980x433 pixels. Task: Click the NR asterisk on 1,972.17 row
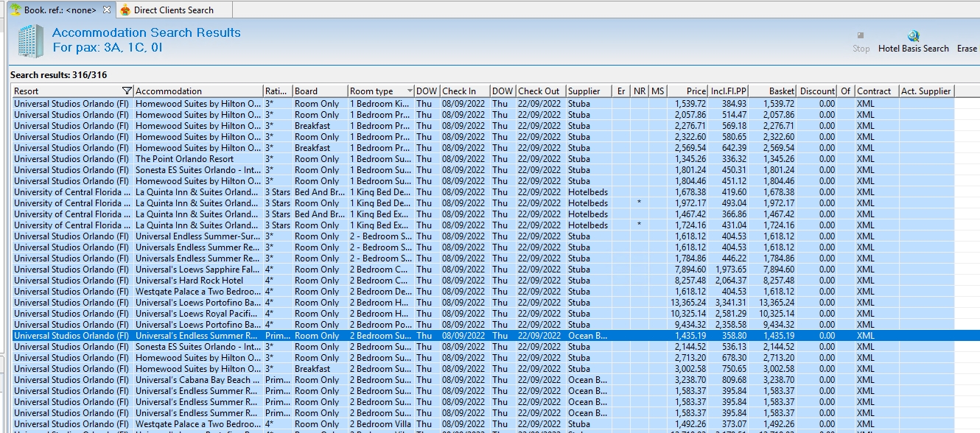tap(639, 203)
